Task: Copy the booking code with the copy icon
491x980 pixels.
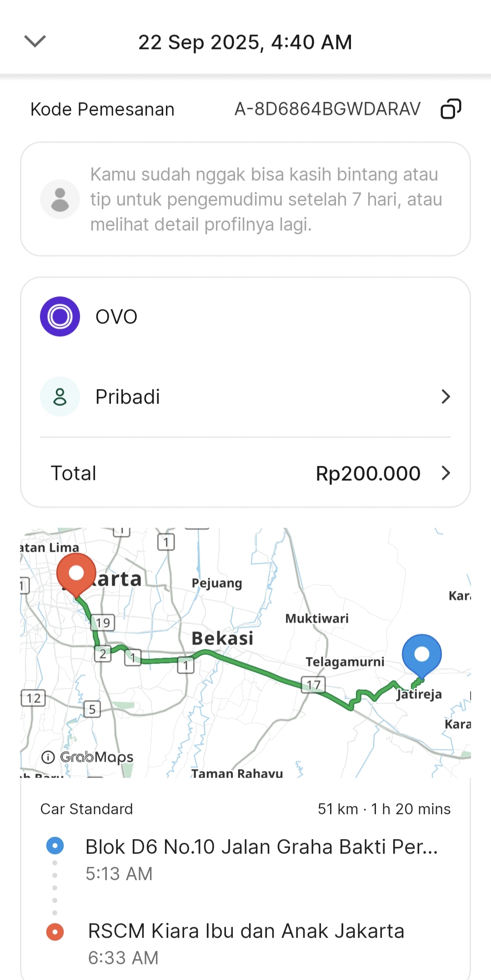Action: tap(451, 109)
